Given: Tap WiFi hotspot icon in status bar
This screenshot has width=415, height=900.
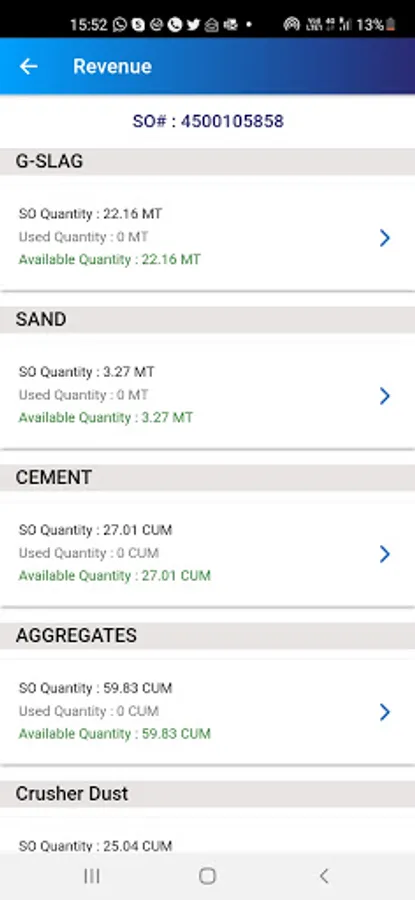Looking at the screenshot, I should 292,25.
